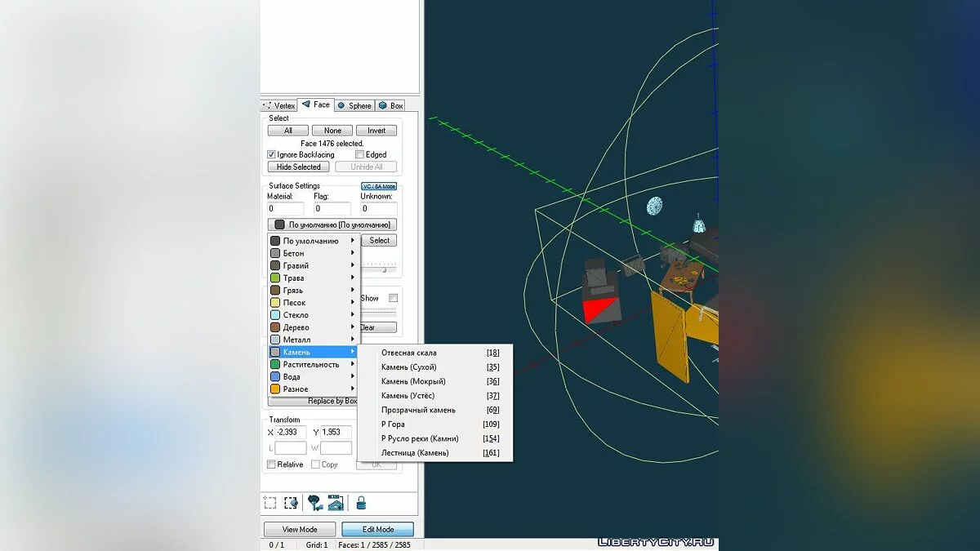Viewport: 980px width, 551px height.
Task: Enable the Edged checkbox
Action: pos(359,154)
